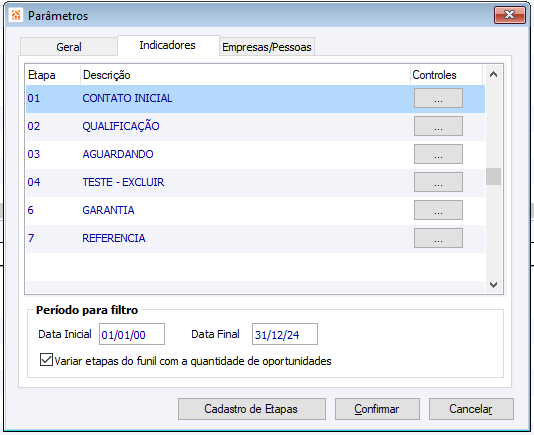Click the controls button for TESTE - EXCLUIR
Screen dimensions: 534x435
click(438, 182)
